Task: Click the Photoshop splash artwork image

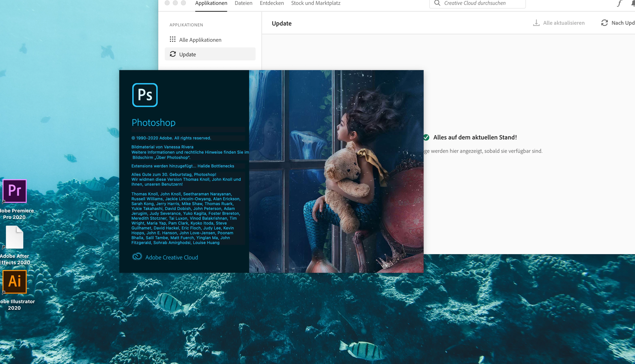Action: pyautogui.click(x=336, y=171)
